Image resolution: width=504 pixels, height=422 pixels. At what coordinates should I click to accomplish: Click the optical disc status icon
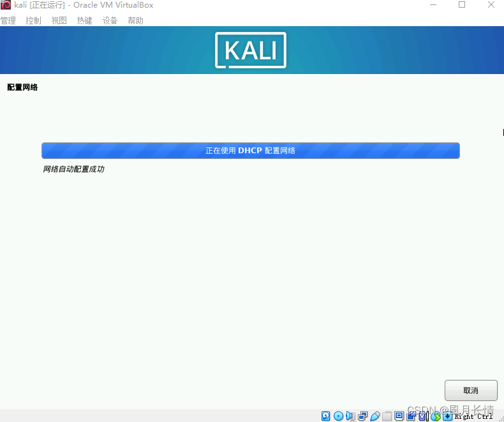[x=339, y=416]
